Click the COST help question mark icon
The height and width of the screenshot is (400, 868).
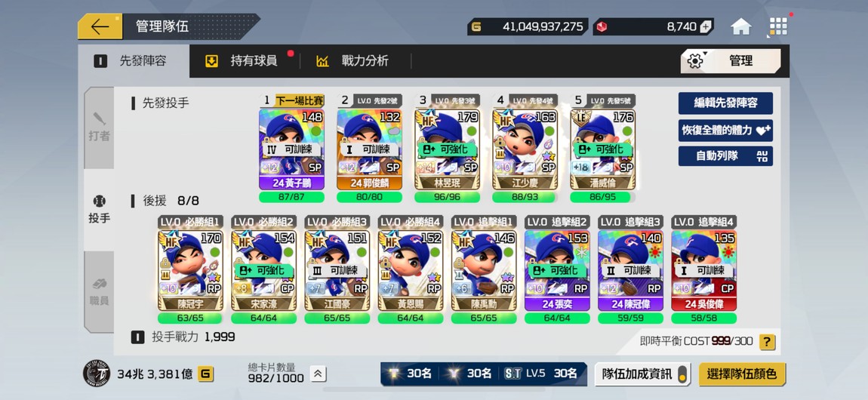(x=767, y=342)
